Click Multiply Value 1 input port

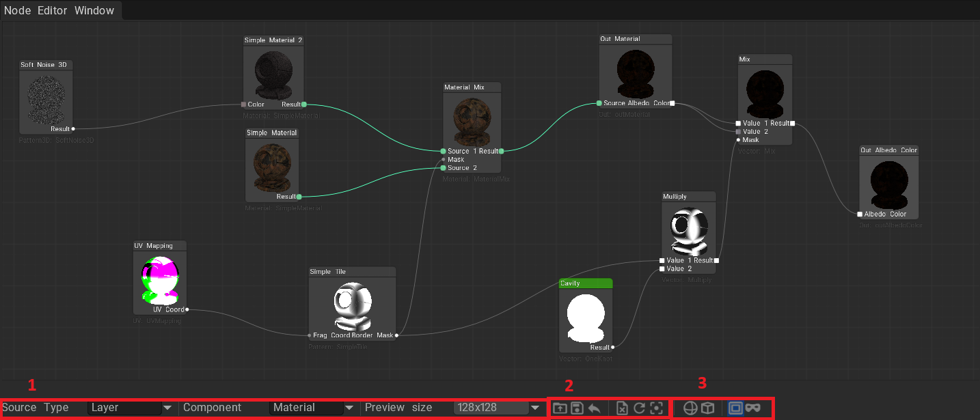point(662,260)
